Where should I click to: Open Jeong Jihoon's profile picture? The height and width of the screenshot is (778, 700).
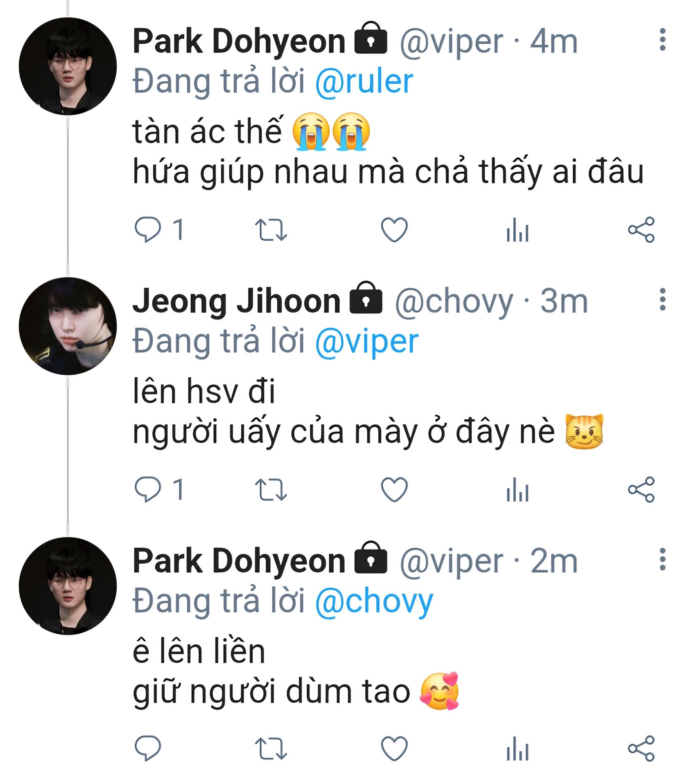point(68,326)
